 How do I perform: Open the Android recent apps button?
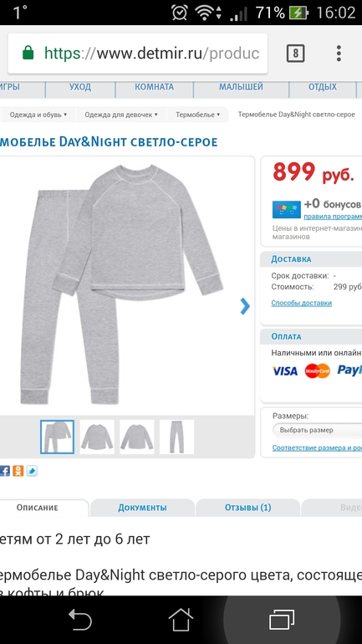282,620
